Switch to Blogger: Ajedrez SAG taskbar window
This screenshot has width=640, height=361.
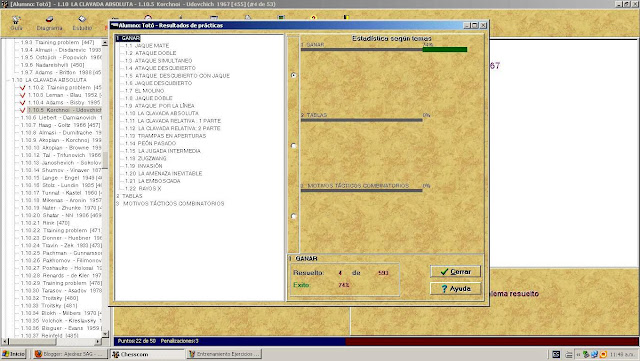pos(70,354)
